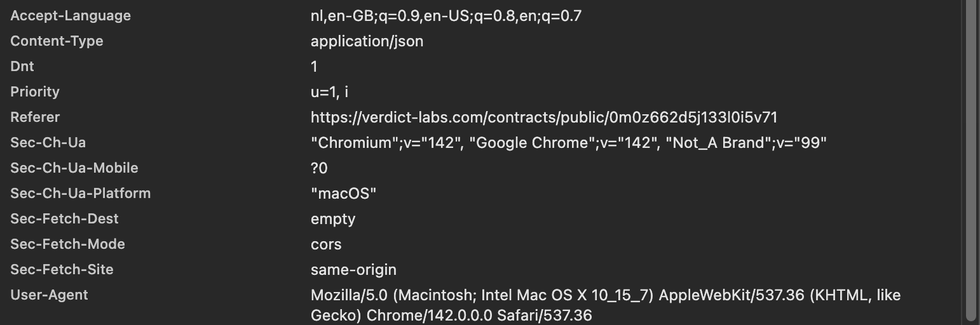
Task: Click the Mozilla/5.0 User-Agent string value
Action: point(605,305)
